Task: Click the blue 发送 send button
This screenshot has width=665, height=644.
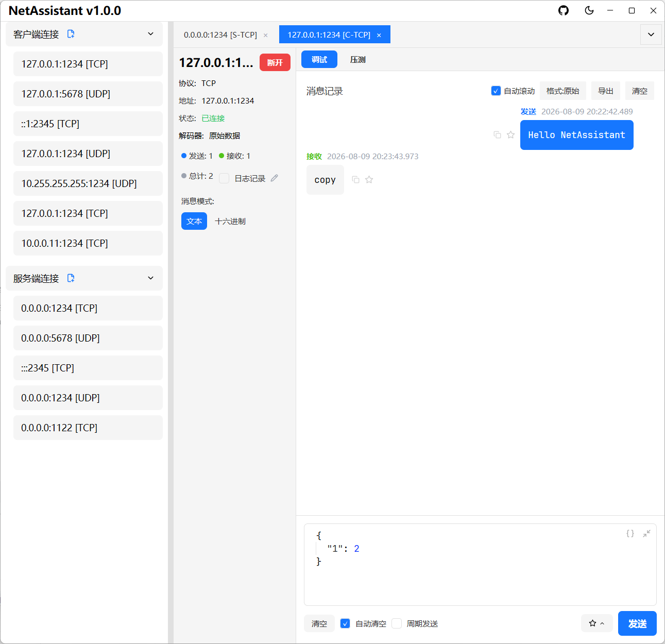Action: (x=637, y=623)
